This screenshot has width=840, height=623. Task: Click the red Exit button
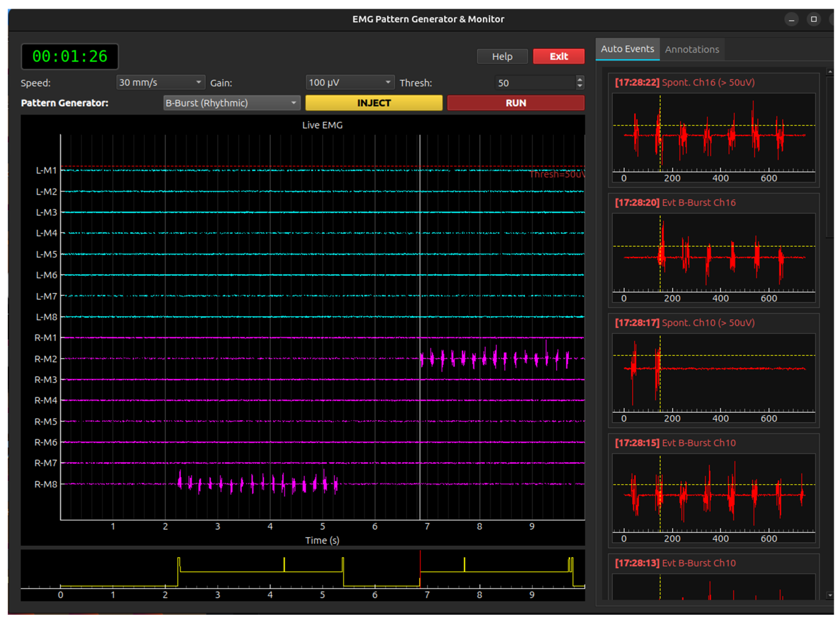click(558, 56)
